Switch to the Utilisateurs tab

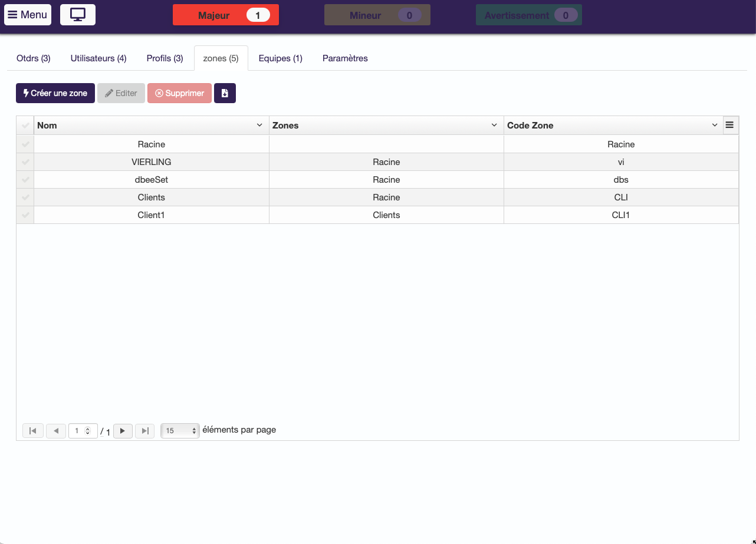coord(98,58)
